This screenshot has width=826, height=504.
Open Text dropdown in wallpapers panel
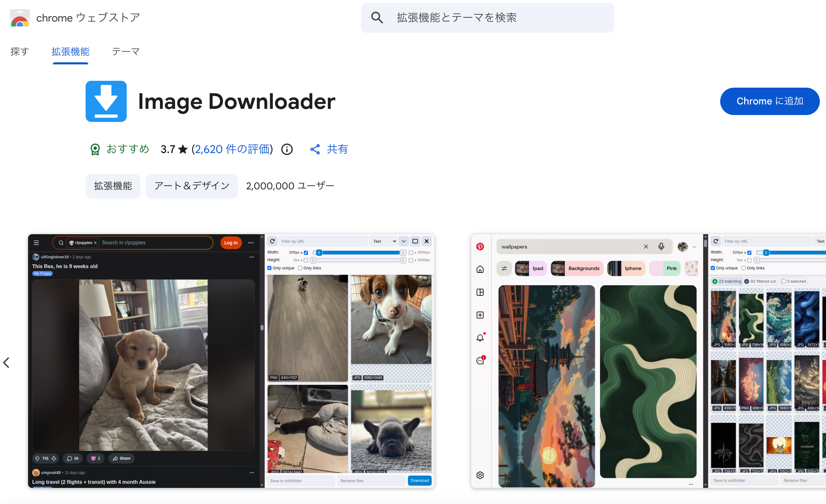click(820, 241)
